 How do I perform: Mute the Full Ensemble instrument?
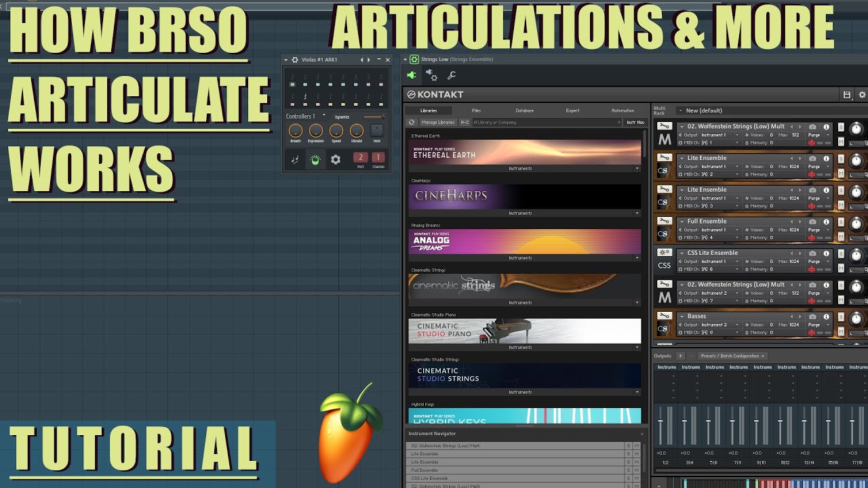point(841,237)
